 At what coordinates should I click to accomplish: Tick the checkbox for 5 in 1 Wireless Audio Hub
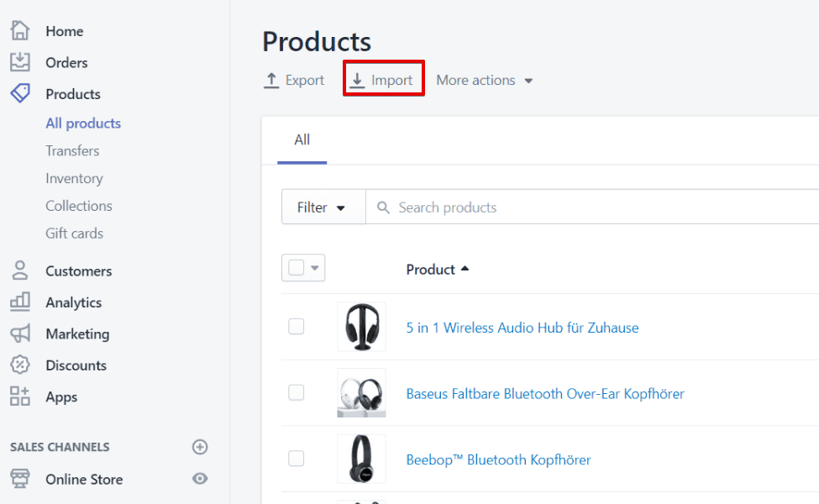tap(297, 327)
